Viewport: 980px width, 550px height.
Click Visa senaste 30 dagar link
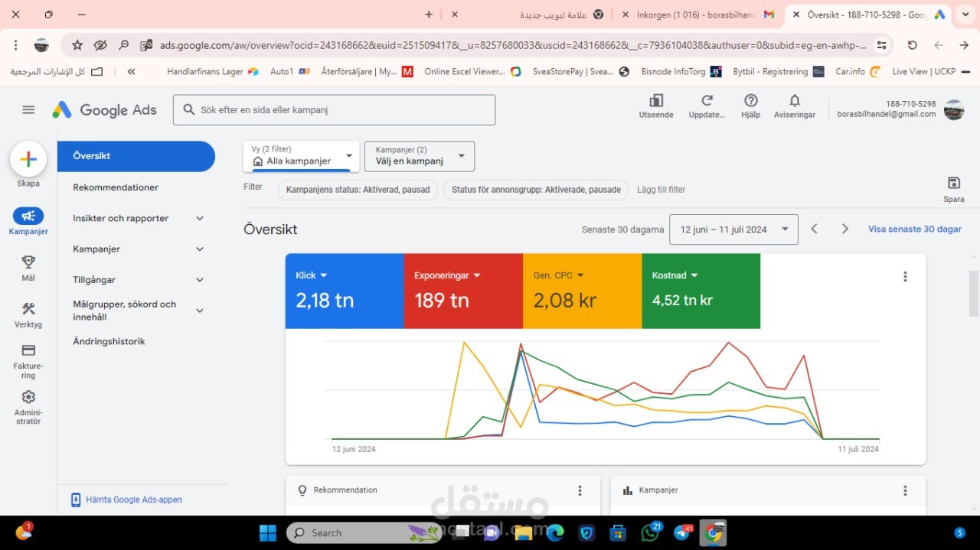coord(915,229)
